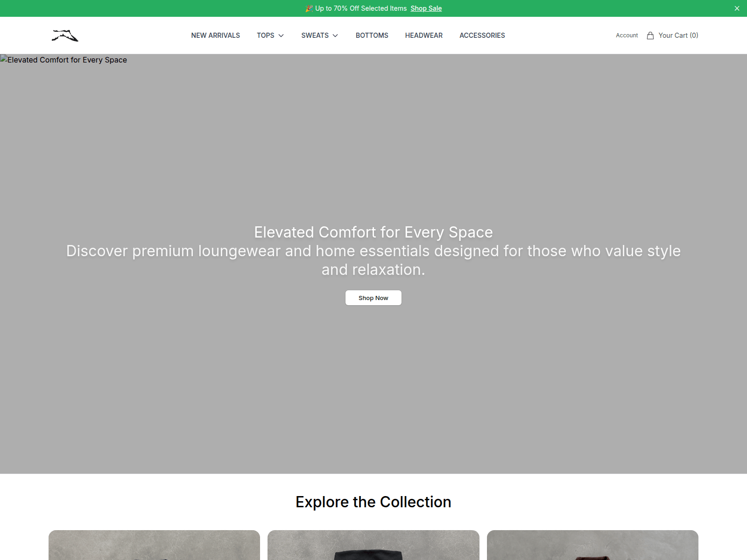Image resolution: width=747 pixels, height=560 pixels.
Task: Click the Explore the Collection heading
Action: 373,502
